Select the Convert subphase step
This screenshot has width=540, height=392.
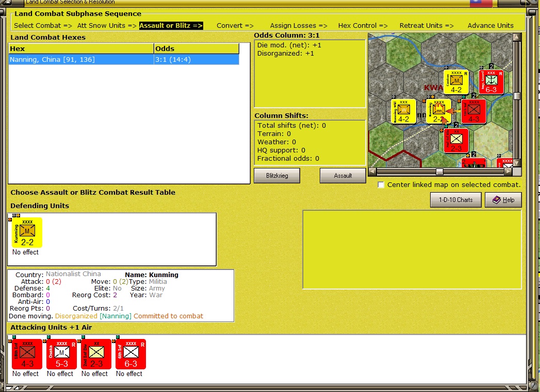click(x=235, y=25)
